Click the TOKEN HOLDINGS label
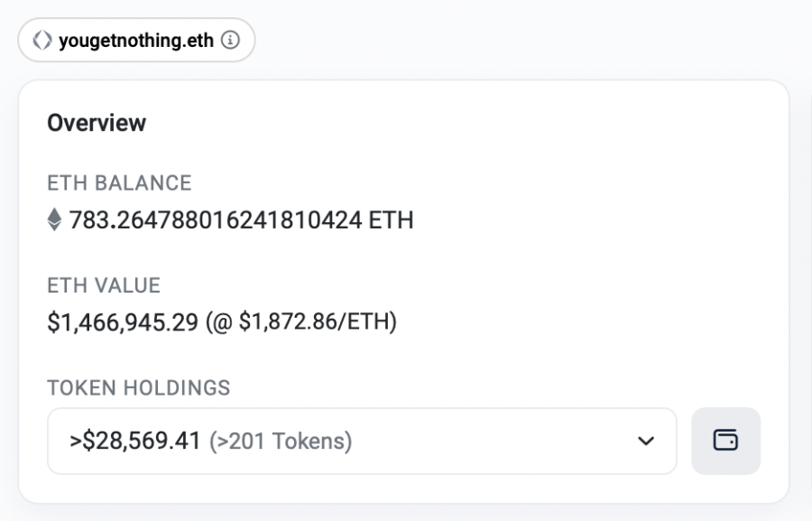 pyautogui.click(x=139, y=387)
